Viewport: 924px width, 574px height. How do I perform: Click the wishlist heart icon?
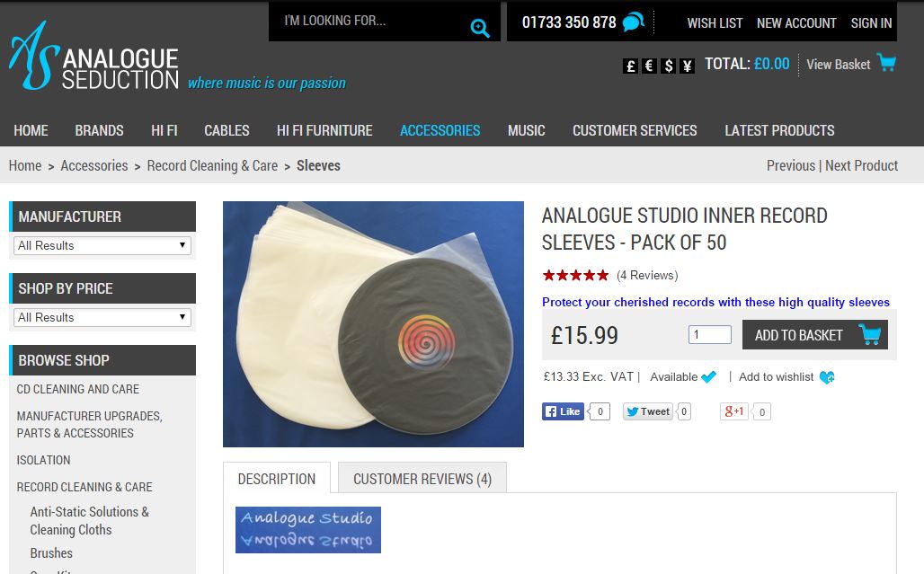827,377
